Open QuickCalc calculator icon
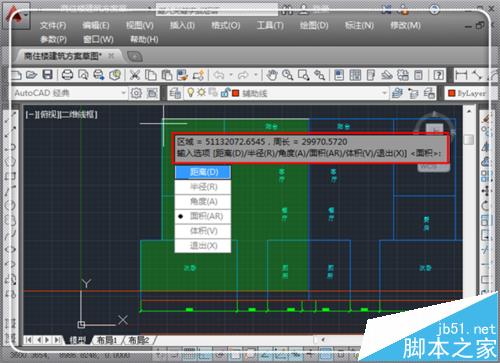The height and width of the screenshot is (363, 500). (x=419, y=75)
